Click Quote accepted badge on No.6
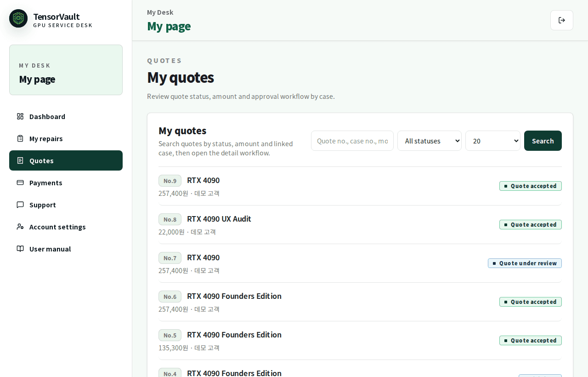This screenshot has height=377, width=588. pyautogui.click(x=531, y=302)
